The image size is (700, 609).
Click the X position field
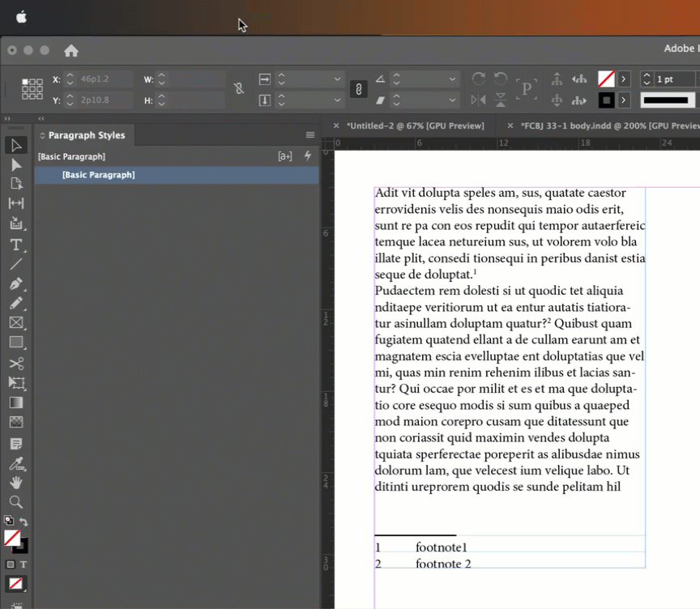pos(105,79)
